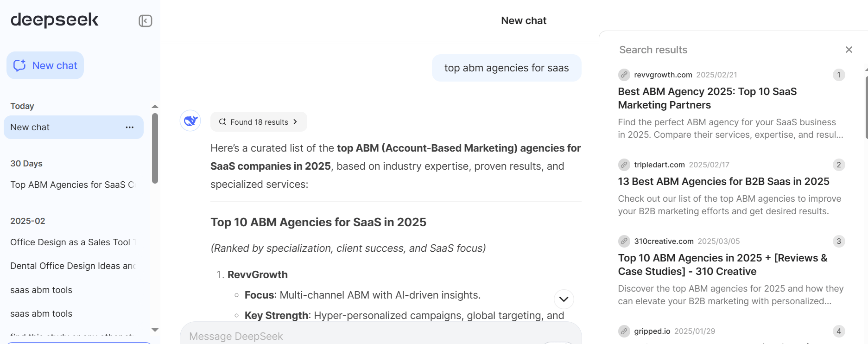Viewport: 868px width, 344px height.
Task: Click the sidebar scroll-up arrow
Action: click(x=155, y=107)
